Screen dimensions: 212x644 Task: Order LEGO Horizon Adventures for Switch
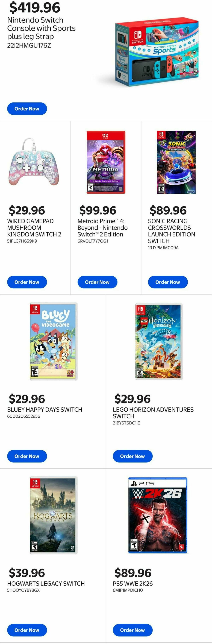pyautogui.click(x=132, y=456)
